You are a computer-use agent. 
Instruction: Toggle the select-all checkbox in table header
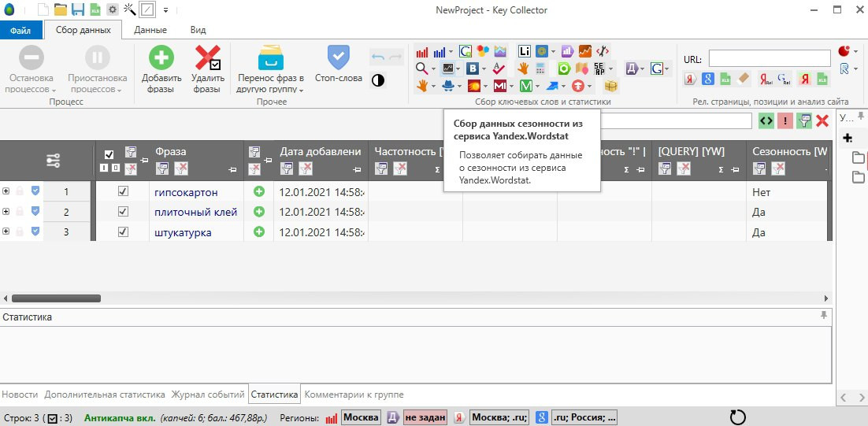click(109, 154)
